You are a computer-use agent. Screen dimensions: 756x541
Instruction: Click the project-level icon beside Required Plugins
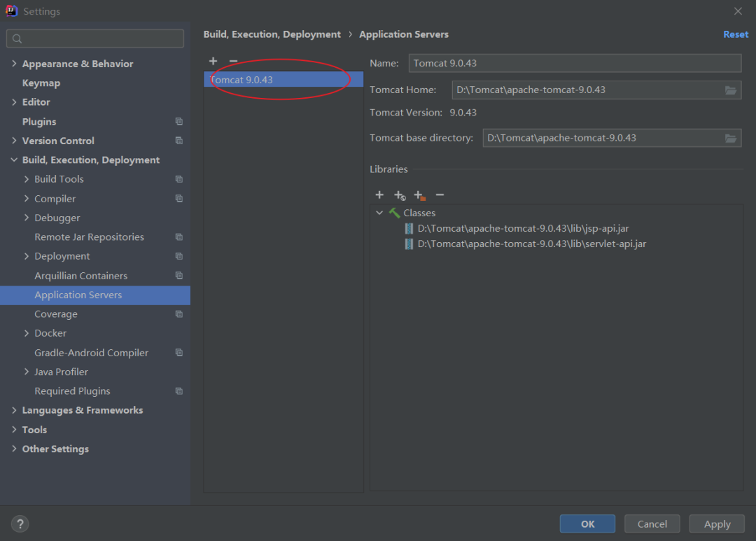179,391
